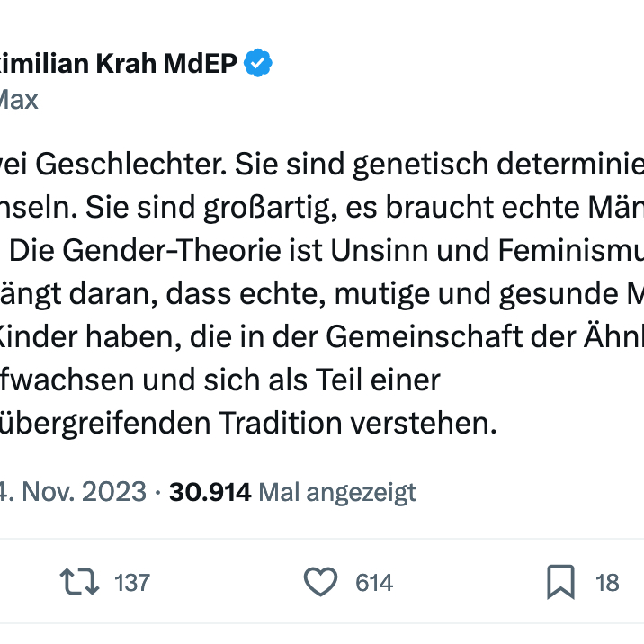Image resolution: width=644 pixels, height=644 pixels.
Task: Like the tweet with the heart icon
Action: pos(320,583)
